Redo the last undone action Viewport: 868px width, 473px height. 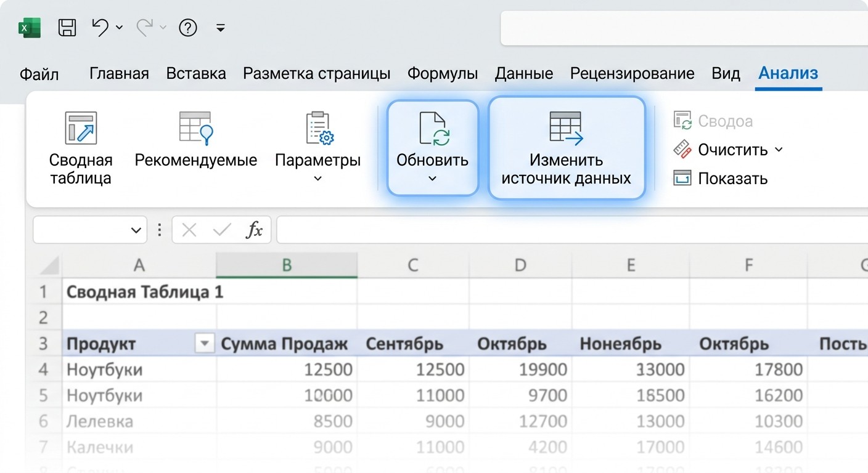(x=145, y=27)
